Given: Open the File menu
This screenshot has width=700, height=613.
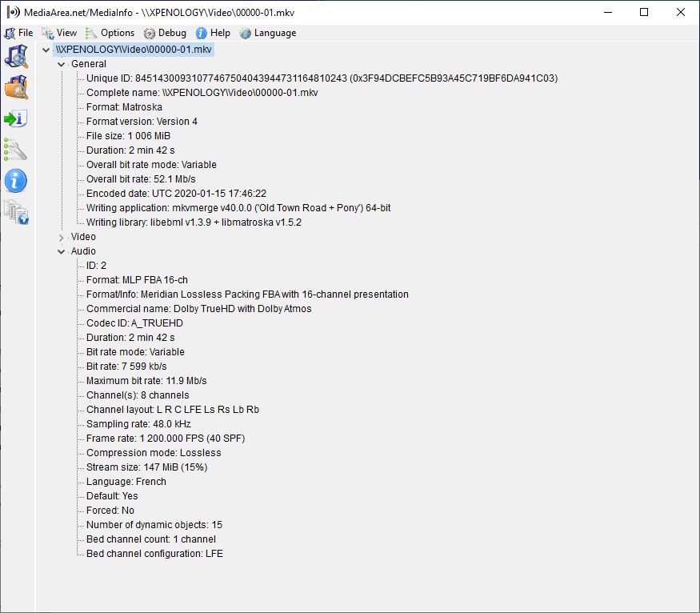Looking at the screenshot, I should [x=18, y=33].
